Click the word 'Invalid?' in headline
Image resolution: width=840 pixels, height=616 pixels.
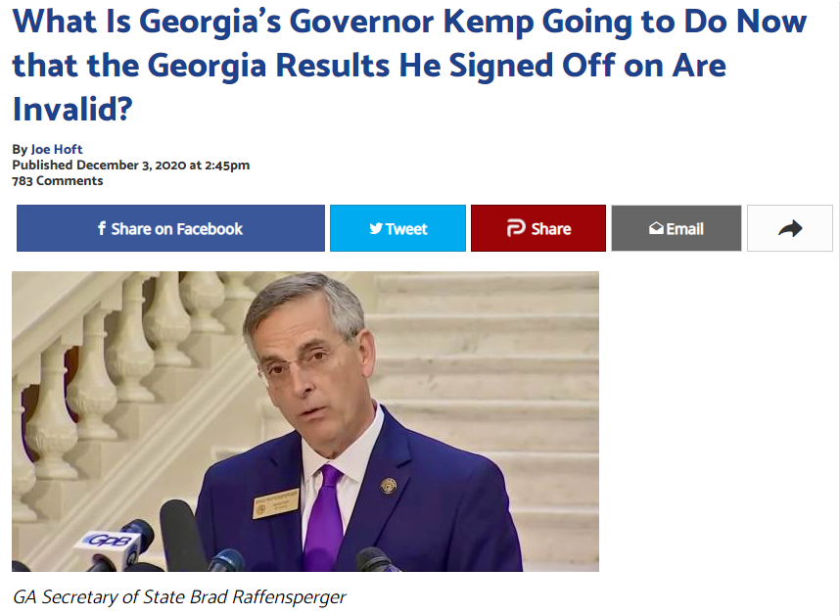[x=72, y=110]
